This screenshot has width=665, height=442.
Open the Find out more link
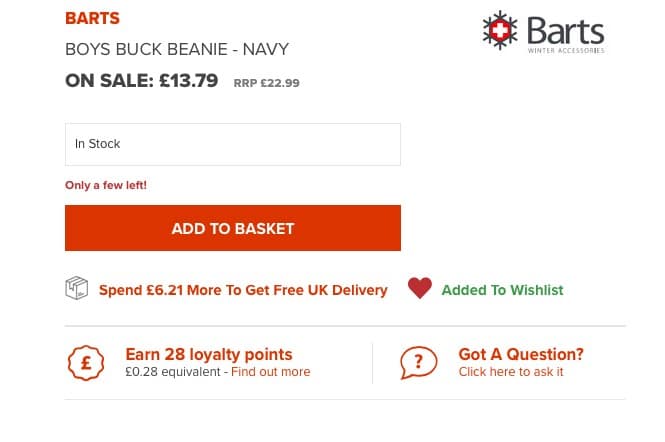271,372
